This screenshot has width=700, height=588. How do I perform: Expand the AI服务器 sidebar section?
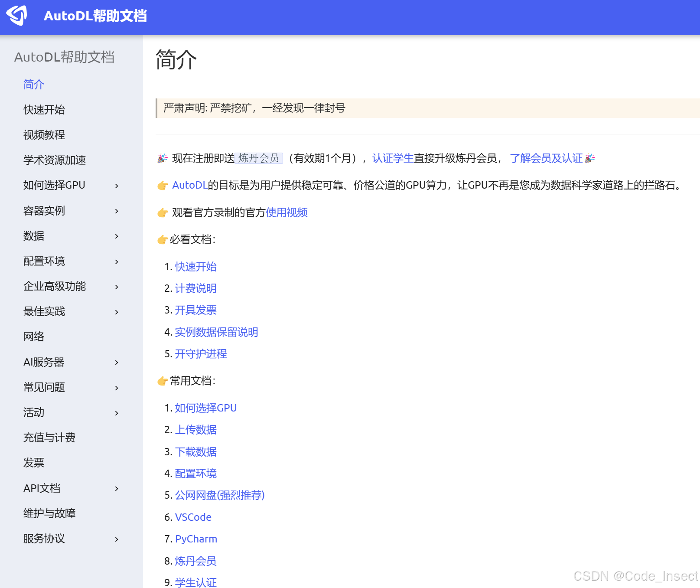[116, 363]
